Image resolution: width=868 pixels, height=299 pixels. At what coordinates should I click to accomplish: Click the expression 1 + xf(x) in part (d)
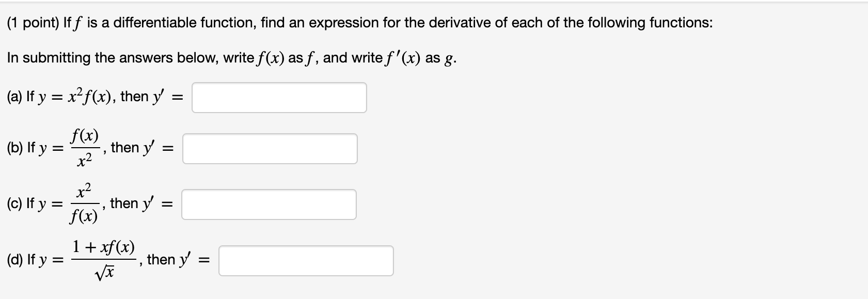[x=103, y=248]
